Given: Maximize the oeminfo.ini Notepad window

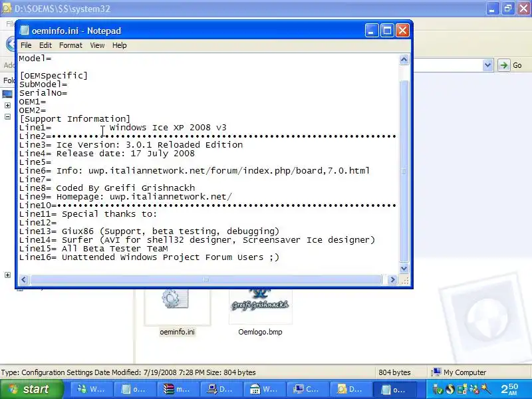Looking at the screenshot, I should tap(387, 31).
